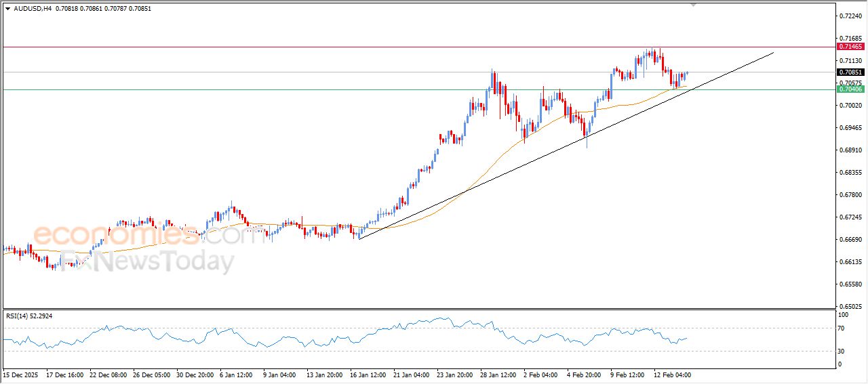Select the green 0.70406 price label
Image resolution: width=868 pixels, height=384 pixels.
(850, 89)
